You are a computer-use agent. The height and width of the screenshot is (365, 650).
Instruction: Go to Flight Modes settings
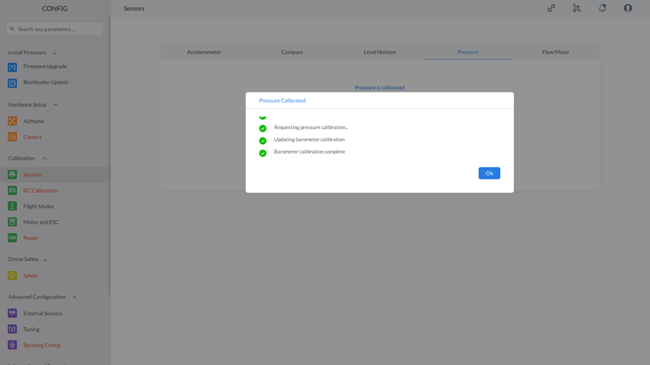(x=39, y=206)
